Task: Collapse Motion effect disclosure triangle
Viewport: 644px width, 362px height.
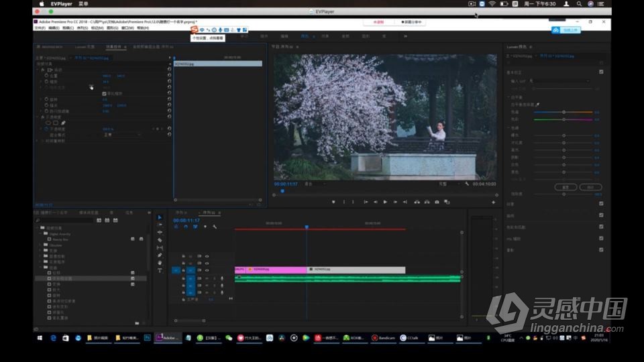Action: (38, 70)
